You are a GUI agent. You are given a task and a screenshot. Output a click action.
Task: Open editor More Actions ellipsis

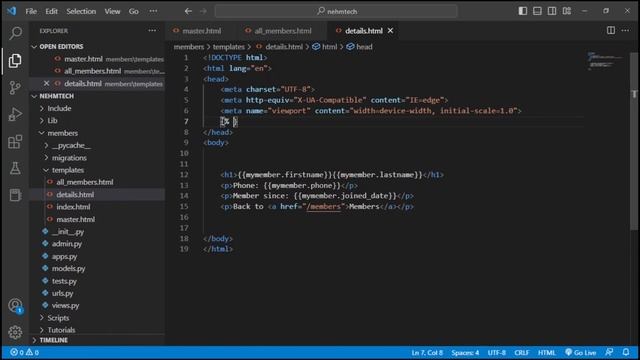pos(625,30)
